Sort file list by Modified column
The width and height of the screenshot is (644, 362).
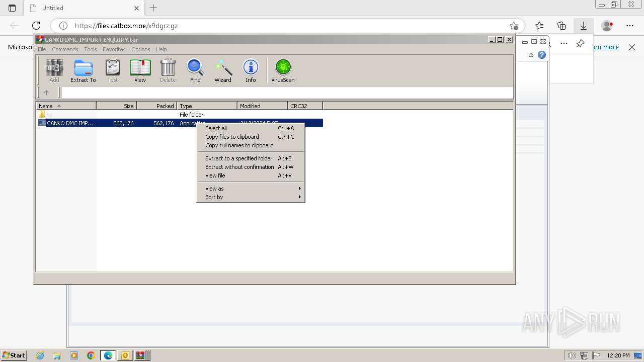click(262, 106)
